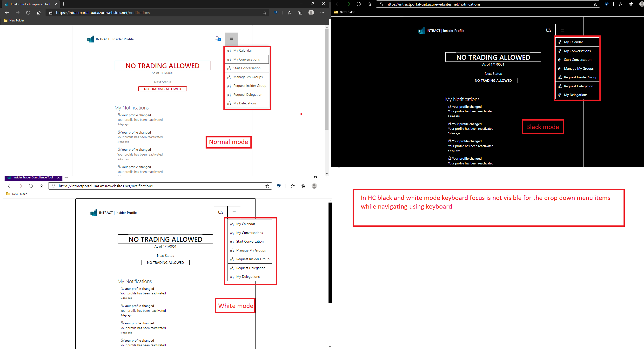Click the browser home icon
Image resolution: width=644 pixels, height=353 pixels.
click(x=39, y=13)
